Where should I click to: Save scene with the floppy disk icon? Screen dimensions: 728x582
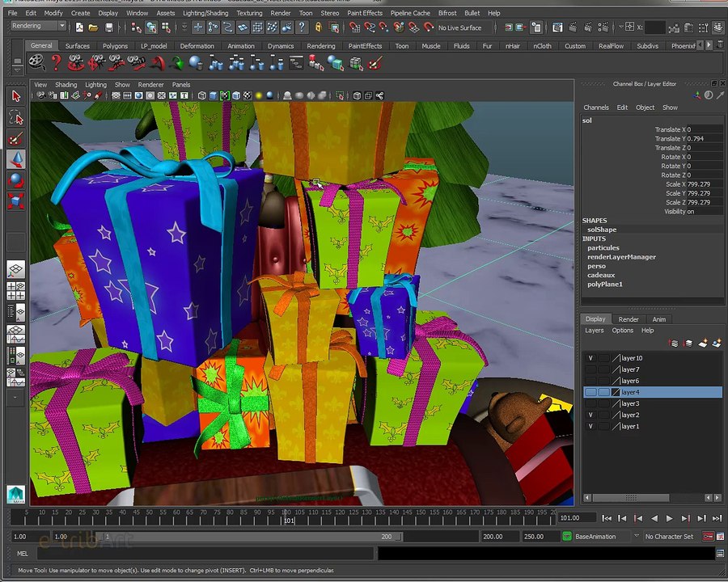(108, 27)
